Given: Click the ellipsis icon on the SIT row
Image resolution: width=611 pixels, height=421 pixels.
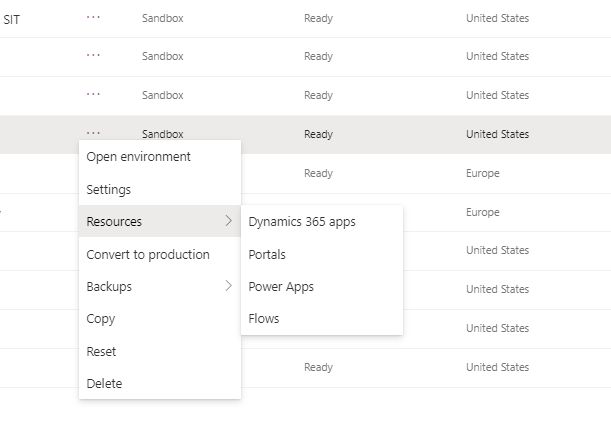Looking at the screenshot, I should pos(94,18).
